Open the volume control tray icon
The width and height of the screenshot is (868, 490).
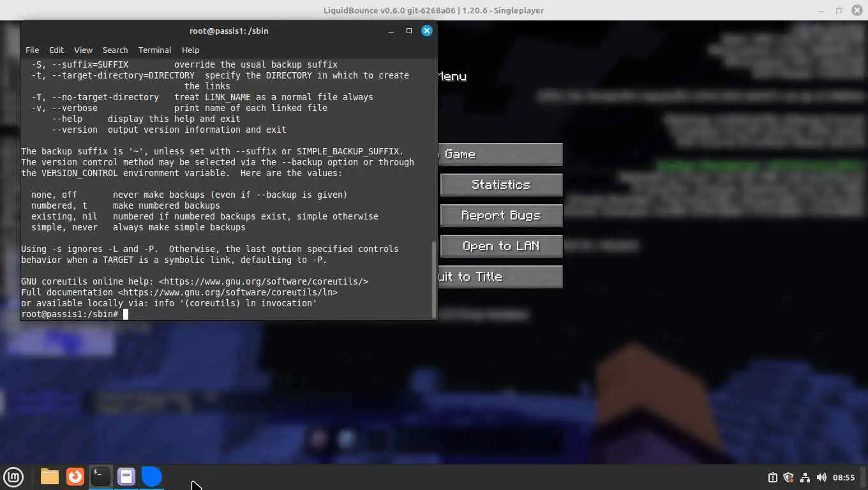tap(821, 477)
